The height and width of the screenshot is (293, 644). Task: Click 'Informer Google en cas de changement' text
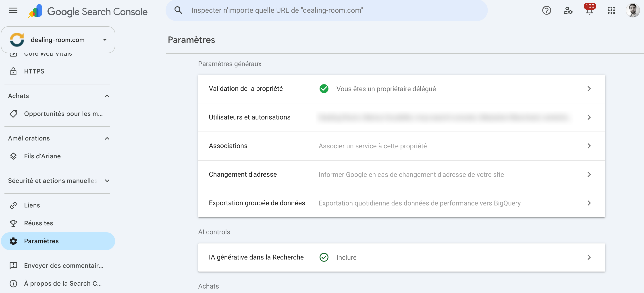click(x=411, y=174)
